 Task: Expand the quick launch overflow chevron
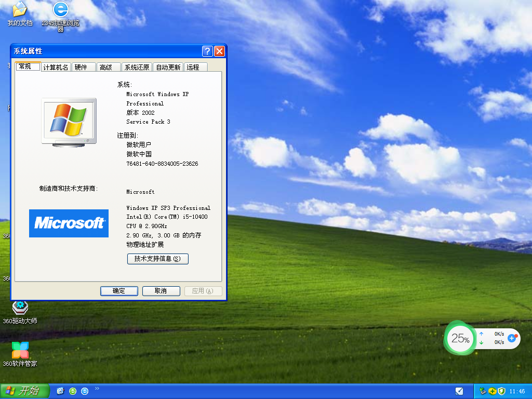(97, 388)
